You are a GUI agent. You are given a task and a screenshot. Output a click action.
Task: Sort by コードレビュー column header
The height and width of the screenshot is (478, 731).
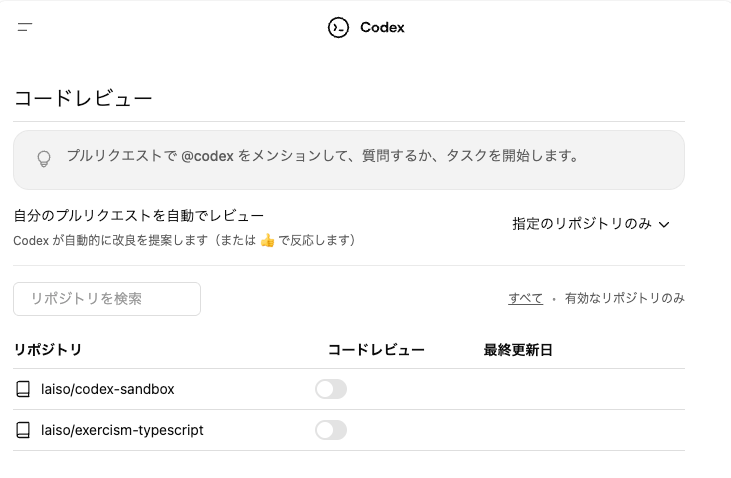point(376,350)
